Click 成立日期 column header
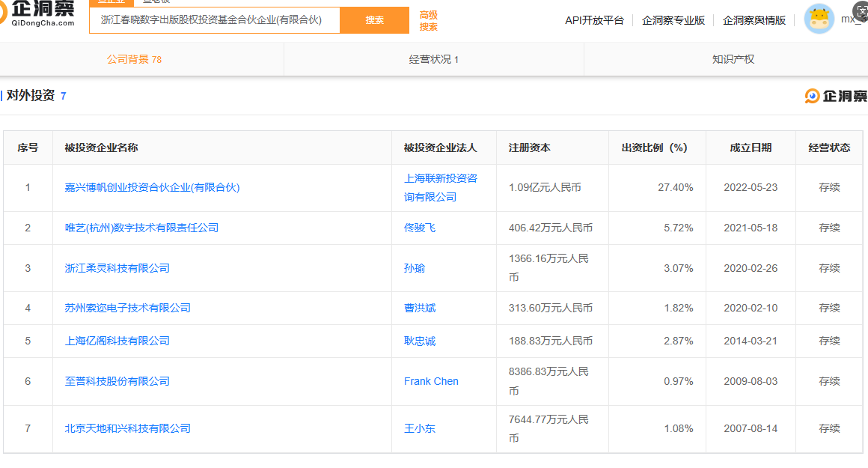868x468 pixels. 751,148
